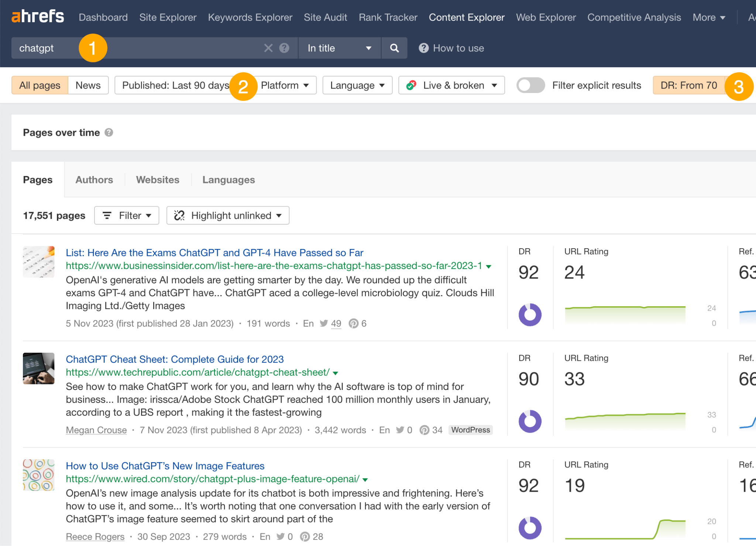Switch results to News only

(x=88, y=85)
